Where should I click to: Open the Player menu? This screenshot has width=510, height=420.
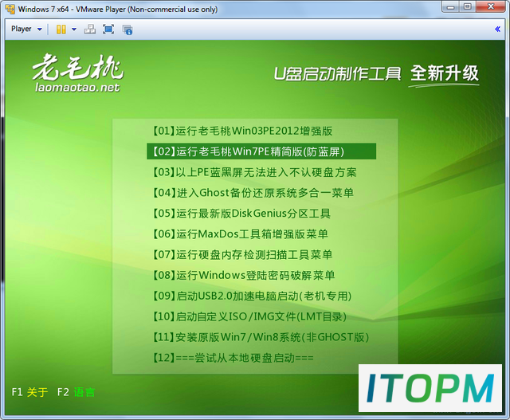point(22,29)
